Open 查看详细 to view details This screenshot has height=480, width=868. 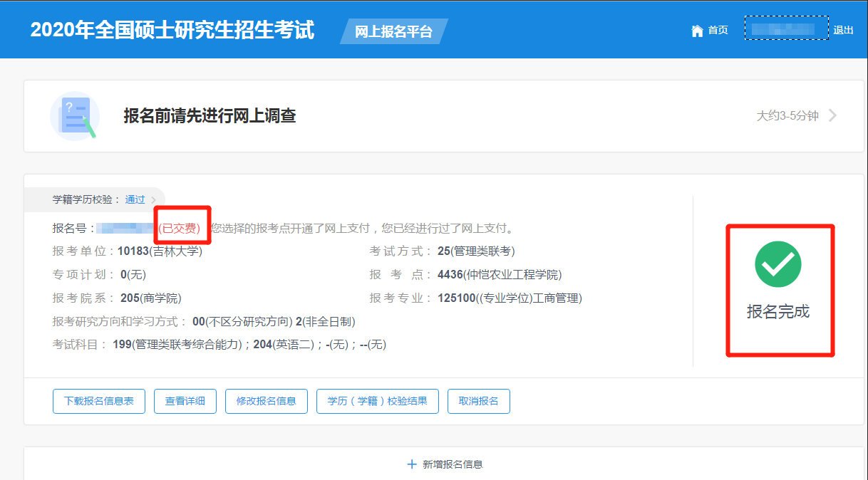pyautogui.click(x=185, y=401)
